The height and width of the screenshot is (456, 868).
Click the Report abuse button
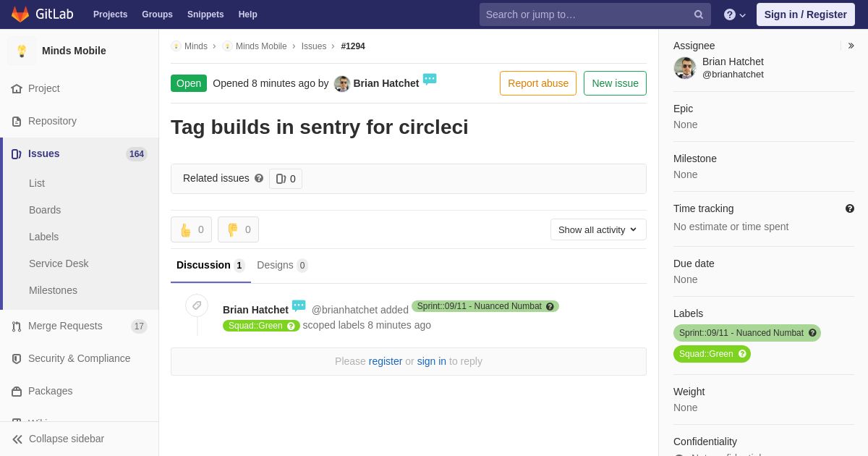[538, 83]
